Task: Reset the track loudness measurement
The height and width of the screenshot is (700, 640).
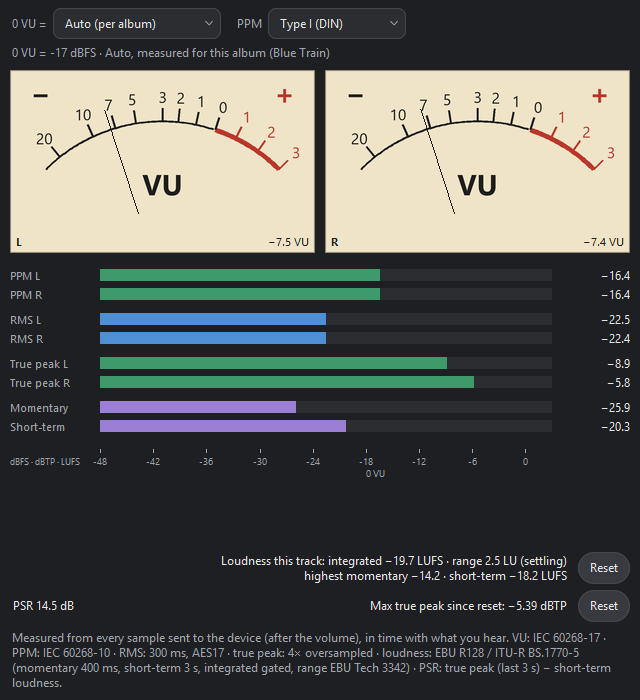Action: 603,568
